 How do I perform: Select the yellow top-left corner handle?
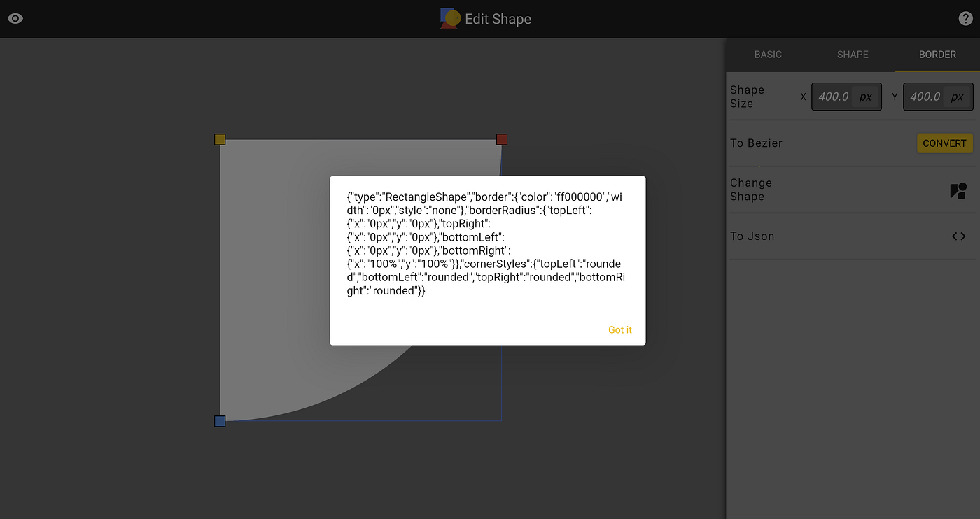tap(220, 139)
